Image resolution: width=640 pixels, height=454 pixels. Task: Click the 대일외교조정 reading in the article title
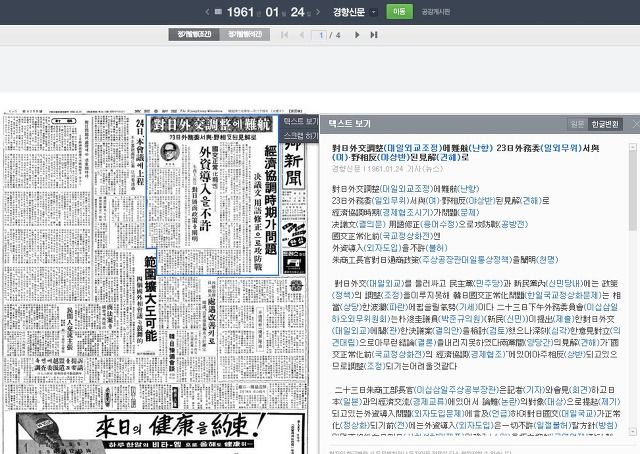[413, 148]
